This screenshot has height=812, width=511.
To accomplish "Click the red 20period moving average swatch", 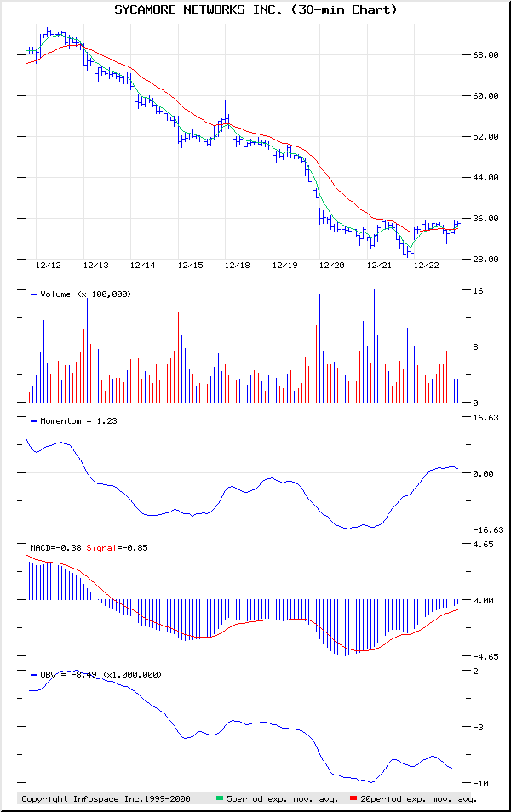I will (x=353, y=798).
